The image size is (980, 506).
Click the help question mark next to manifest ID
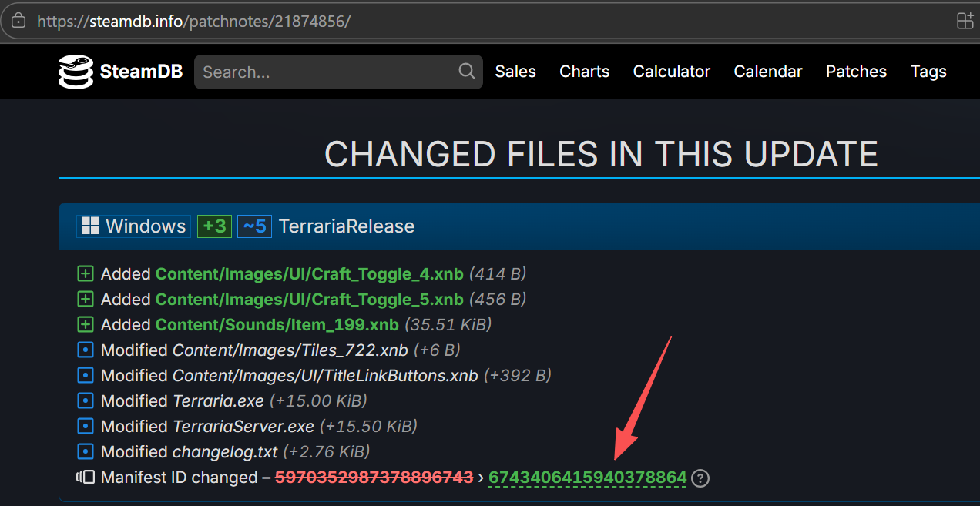(x=700, y=478)
